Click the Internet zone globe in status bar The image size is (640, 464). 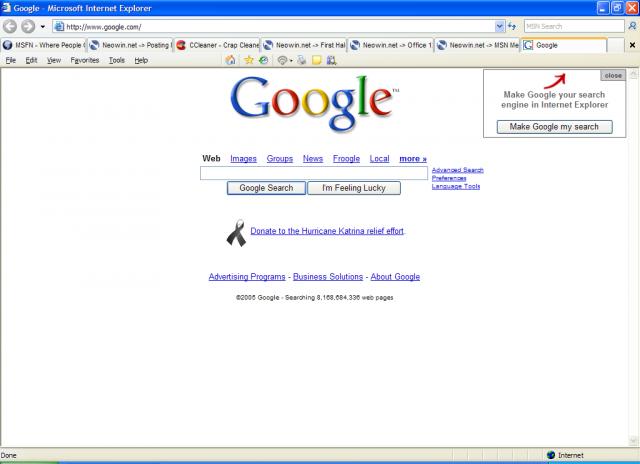coord(551,455)
